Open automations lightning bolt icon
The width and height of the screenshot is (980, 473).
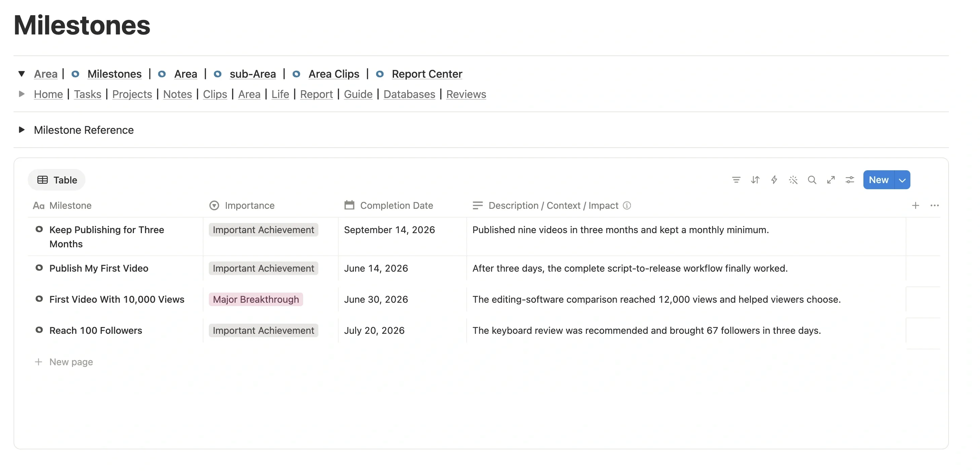coord(774,180)
